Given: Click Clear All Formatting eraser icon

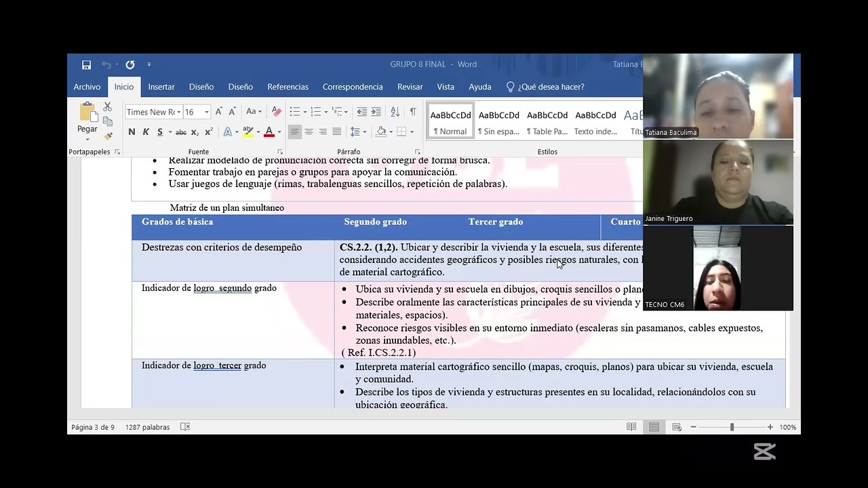Looking at the screenshot, I should click(277, 112).
